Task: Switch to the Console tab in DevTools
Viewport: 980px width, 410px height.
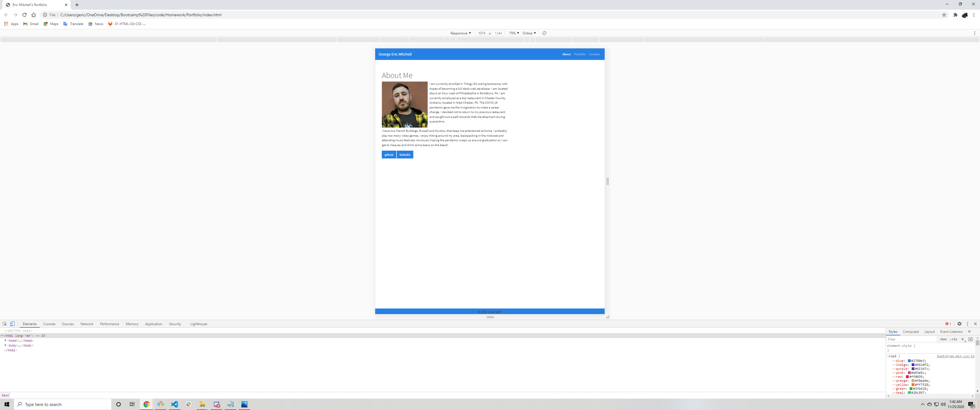Action: click(x=49, y=324)
